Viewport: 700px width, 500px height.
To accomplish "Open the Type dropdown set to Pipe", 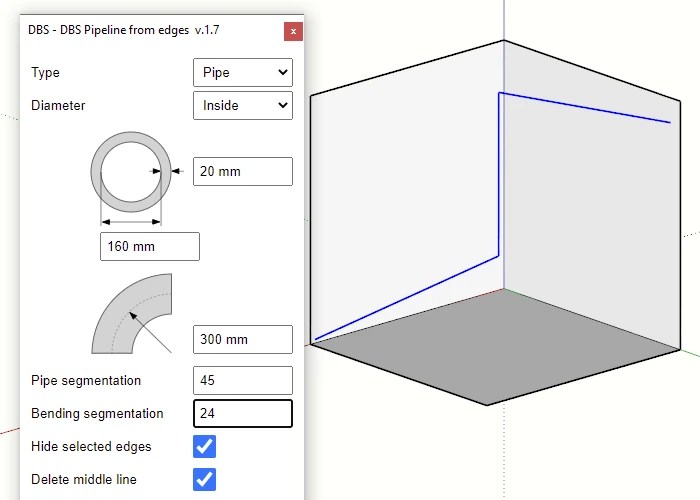I will (x=243, y=72).
